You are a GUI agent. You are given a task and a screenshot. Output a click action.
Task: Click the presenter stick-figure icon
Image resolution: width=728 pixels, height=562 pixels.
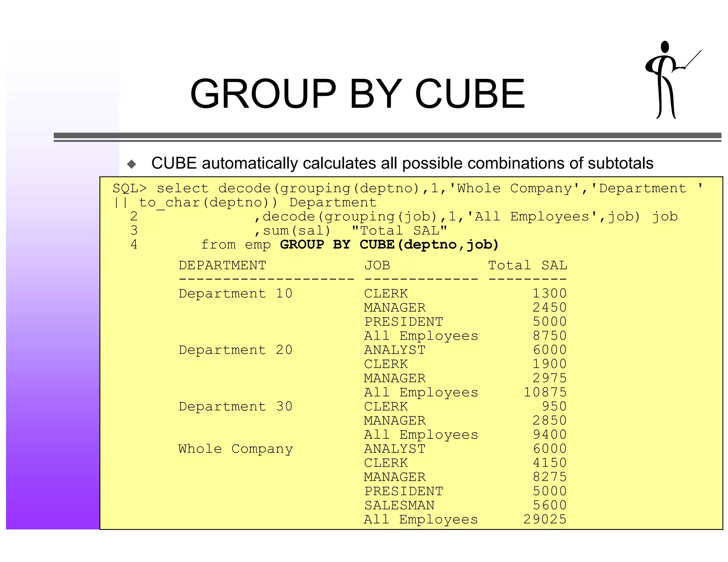point(673,80)
